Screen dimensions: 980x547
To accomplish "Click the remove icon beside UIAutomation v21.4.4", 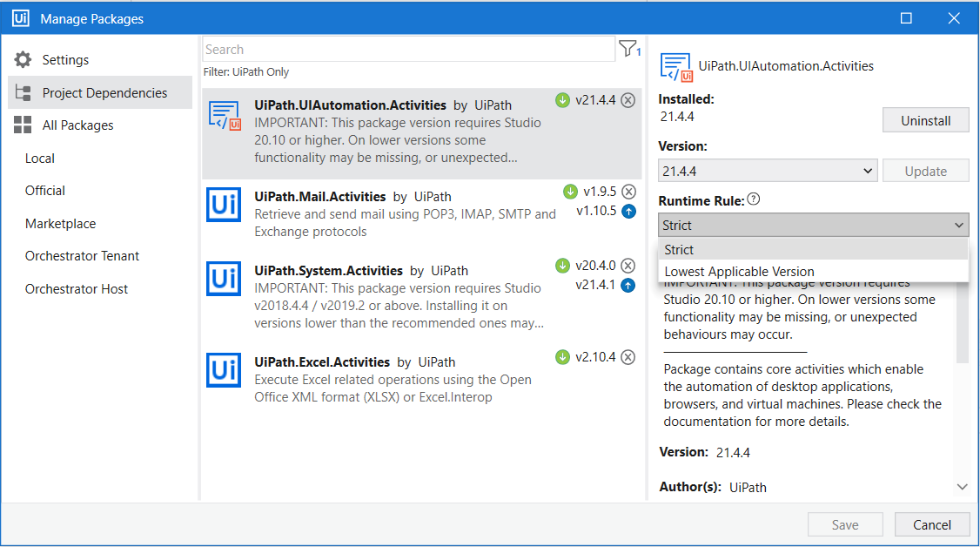I will [x=628, y=99].
